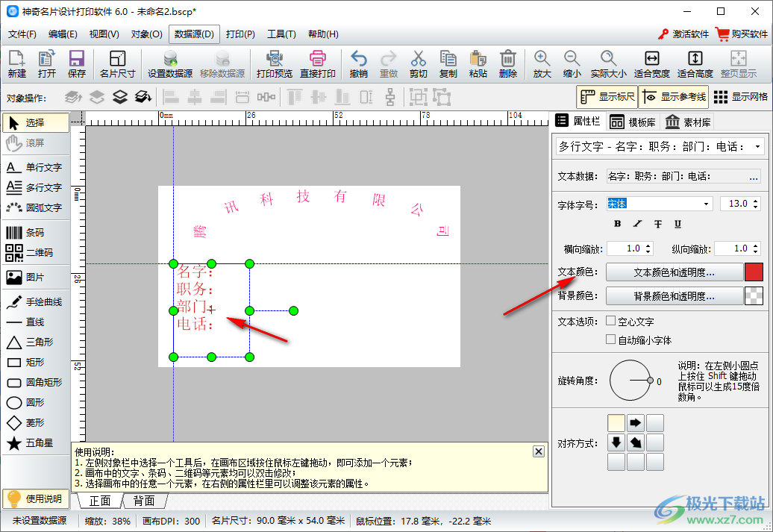Viewport: 773px width, 532px height.
Task: Select the 图片 image tool
Action: [x=36, y=277]
